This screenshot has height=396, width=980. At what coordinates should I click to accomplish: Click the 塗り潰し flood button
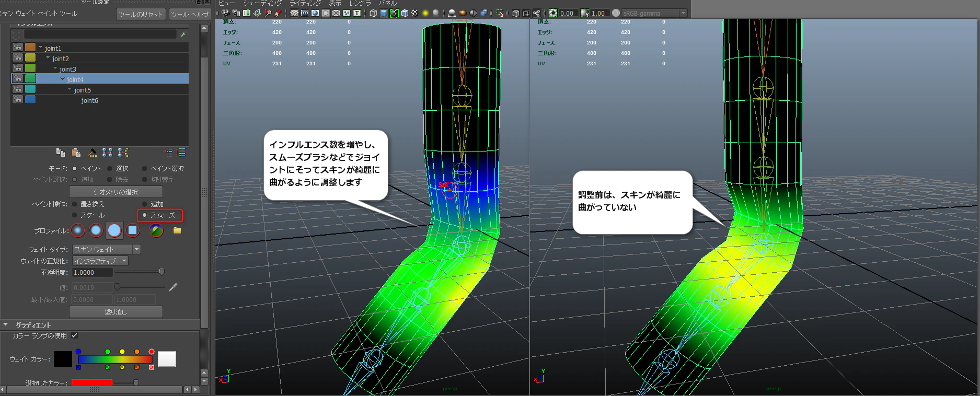(x=116, y=312)
